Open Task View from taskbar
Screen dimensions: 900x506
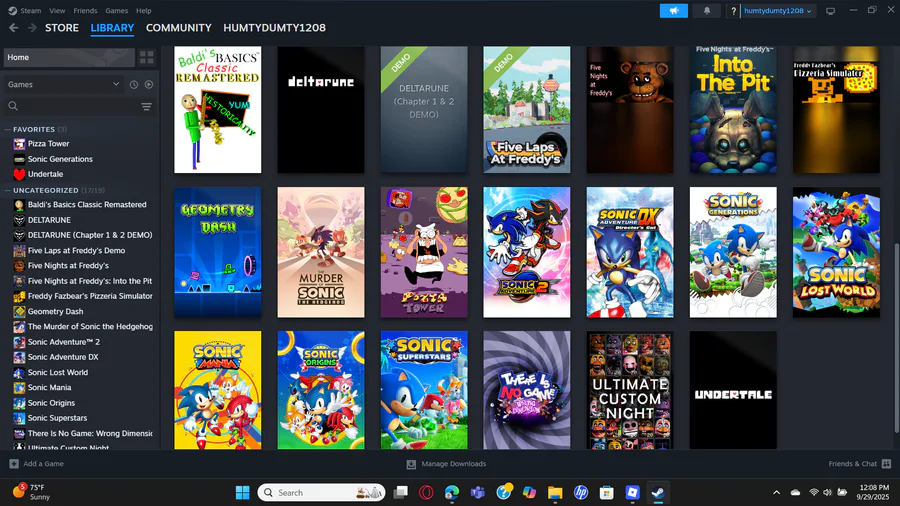[x=401, y=492]
